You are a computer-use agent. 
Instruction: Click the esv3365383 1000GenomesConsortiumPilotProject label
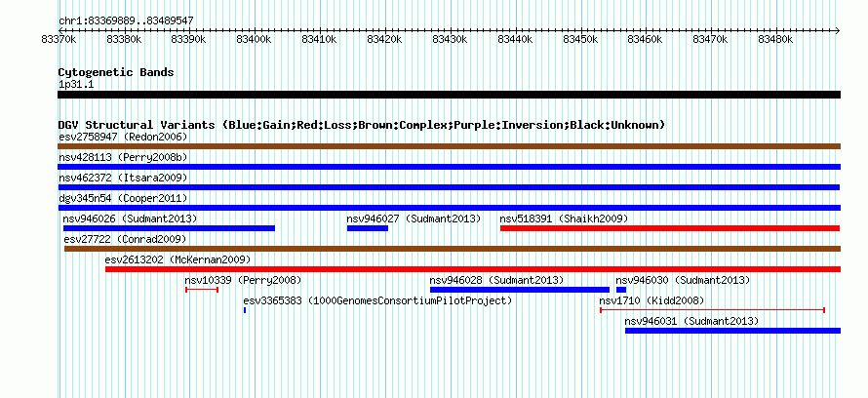tap(377, 300)
